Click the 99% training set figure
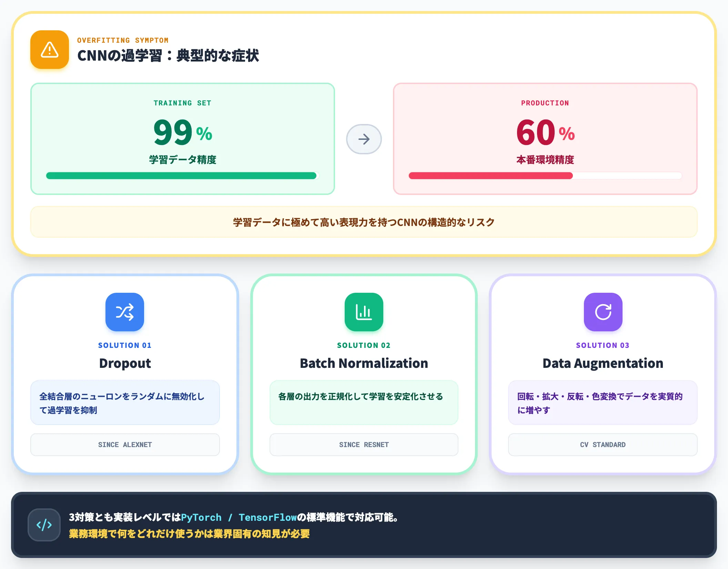The width and height of the screenshot is (728, 569). 183,132
